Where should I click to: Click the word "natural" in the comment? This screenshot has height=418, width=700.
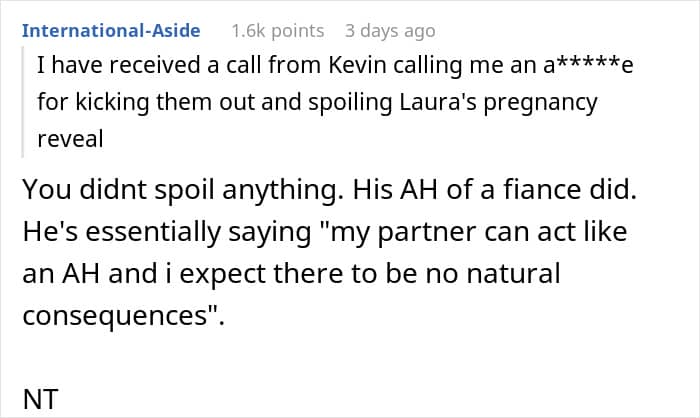tap(513, 273)
